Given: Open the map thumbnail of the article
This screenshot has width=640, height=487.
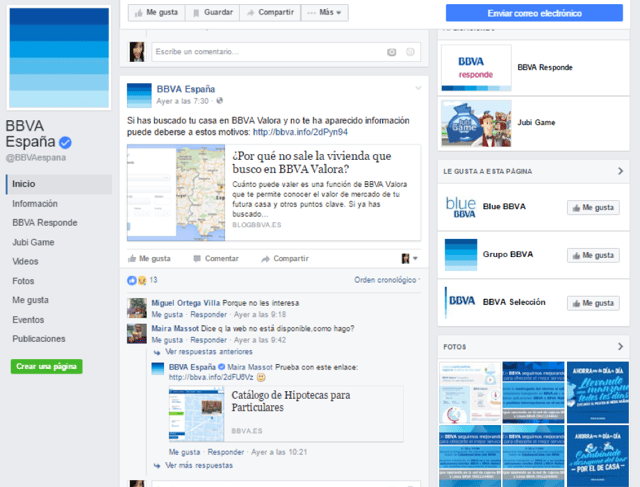Looking at the screenshot, I should click(x=176, y=193).
